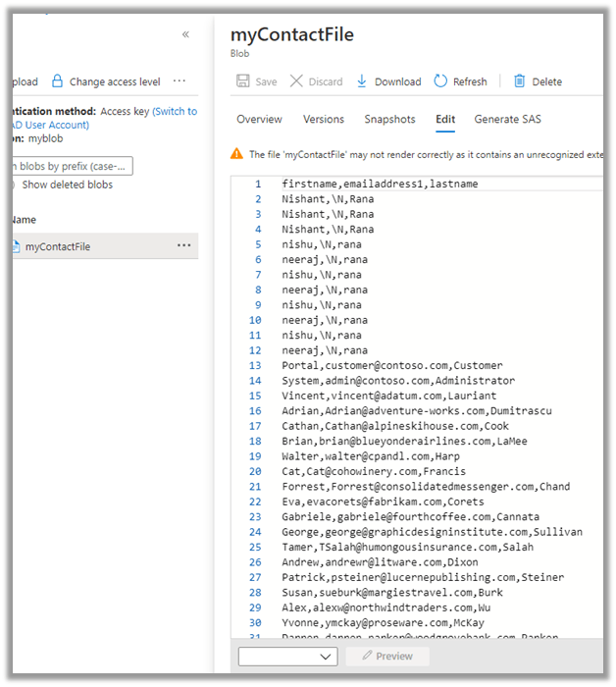Select myContactFile in the blob list
The height and width of the screenshot is (687, 616).
click(57, 246)
